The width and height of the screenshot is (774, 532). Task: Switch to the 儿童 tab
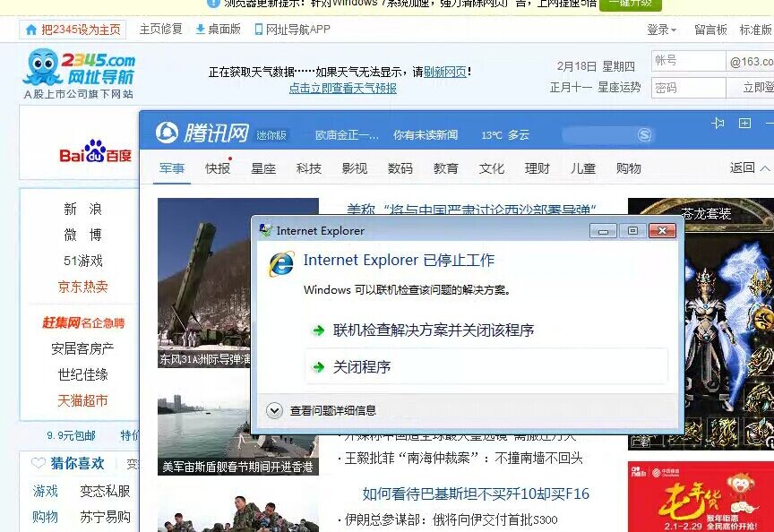[583, 168]
